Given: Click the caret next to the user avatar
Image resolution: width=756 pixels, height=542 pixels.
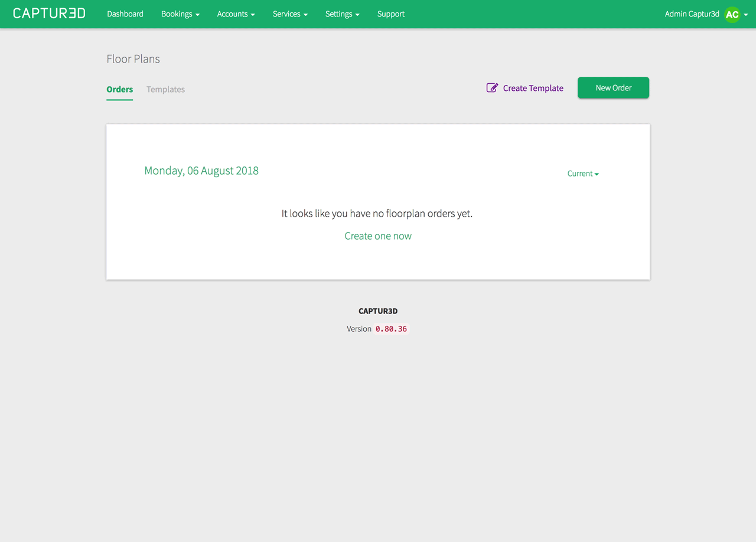Looking at the screenshot, I should click(746, 15).
